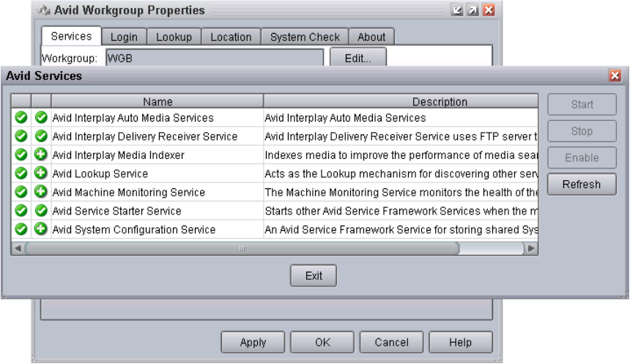The image size is (630, 364).
Task: Click the Avid Workgroup Properties title bar icon
Action: click(43, 10)
